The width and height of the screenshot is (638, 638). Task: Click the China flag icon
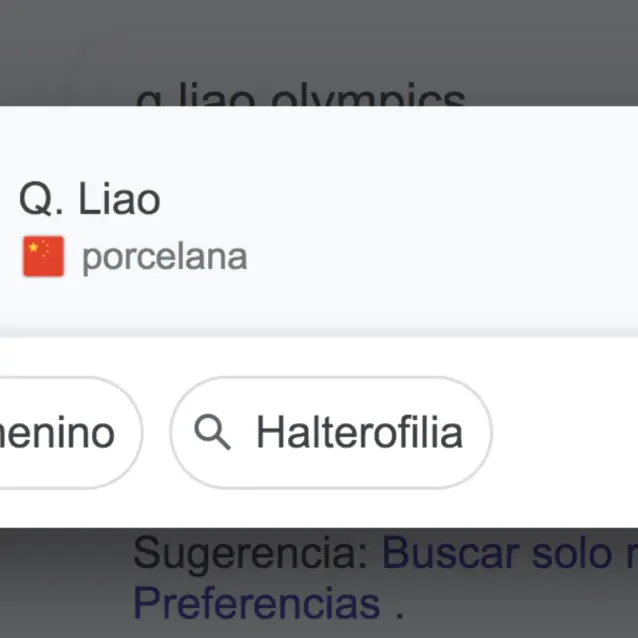pos(43,257)
